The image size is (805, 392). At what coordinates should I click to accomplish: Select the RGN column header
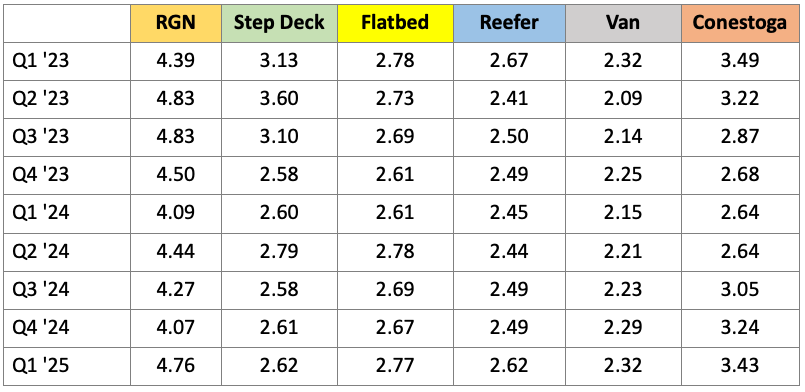[176, 23]
